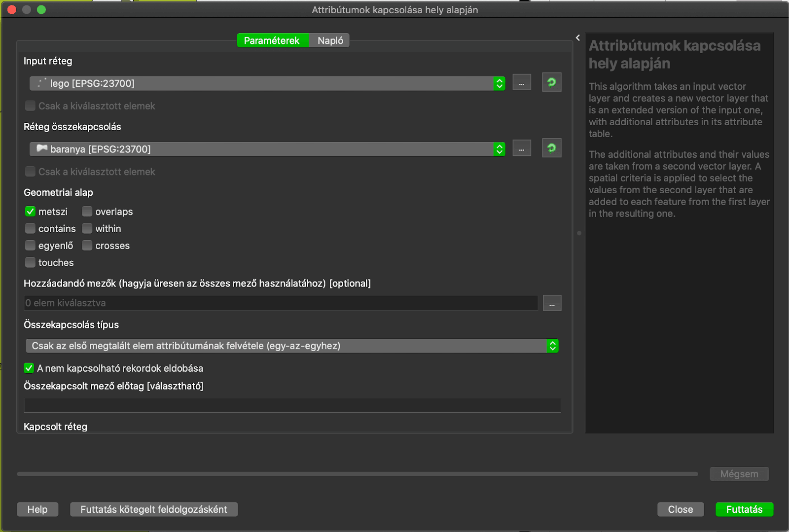Click the Összekapcsolt mező előtag text field
Screen dimensions: 789x532
292,405
